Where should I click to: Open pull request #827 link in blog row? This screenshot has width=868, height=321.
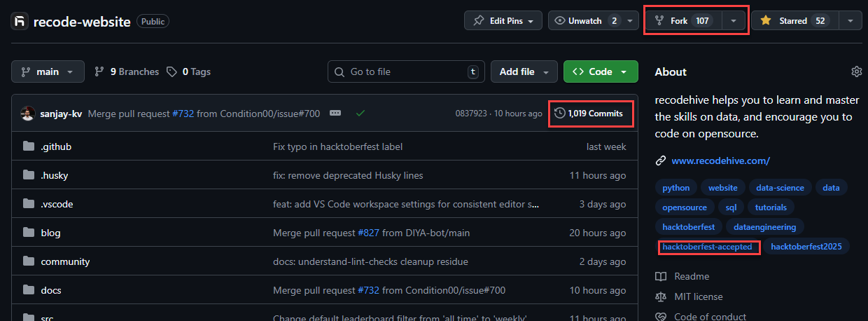[x=368, y=233]
